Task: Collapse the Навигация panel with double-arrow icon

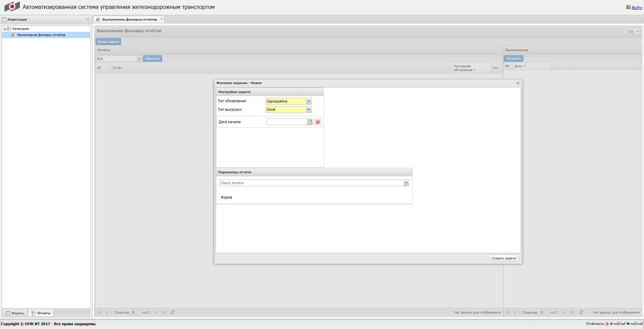Action: tap(87, 20)
